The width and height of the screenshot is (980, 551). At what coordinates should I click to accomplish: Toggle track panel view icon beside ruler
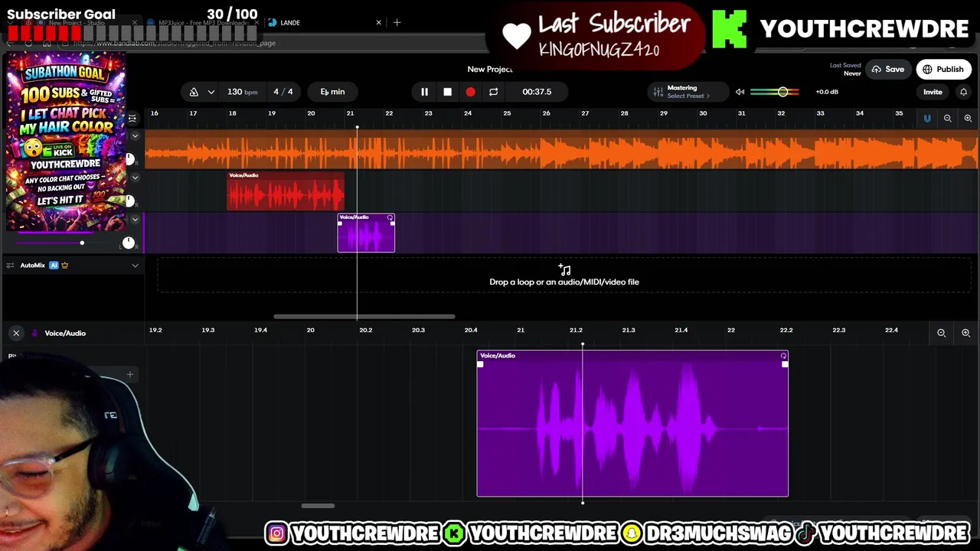pyautogui.click(x=132, y=119)
